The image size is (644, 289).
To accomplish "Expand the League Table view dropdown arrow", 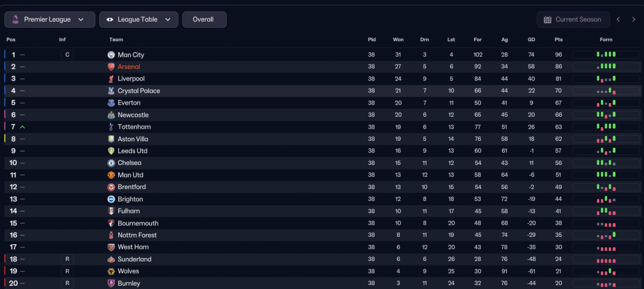I will tap(168, 20).
